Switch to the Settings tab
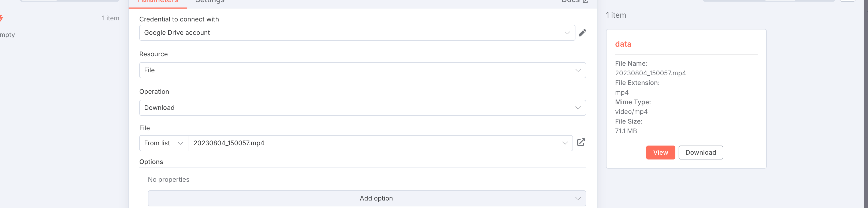This screenshot has height=208, width=868. pos(209,2)
